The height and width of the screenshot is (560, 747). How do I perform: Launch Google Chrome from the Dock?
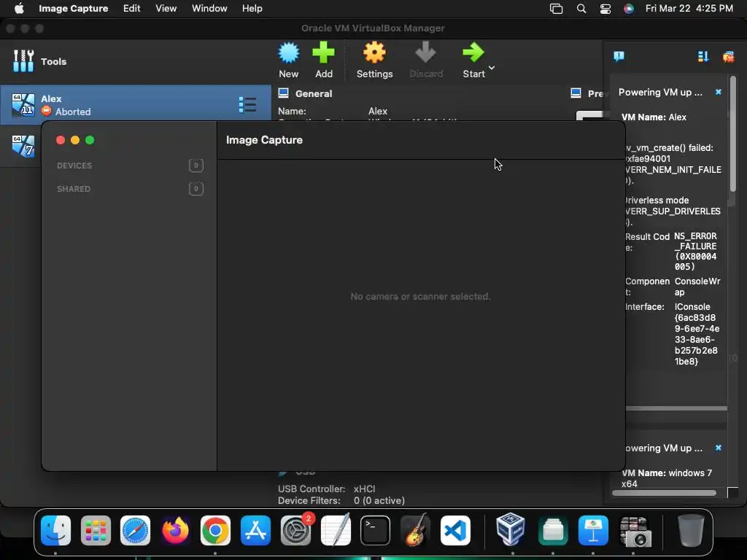(215, 530)
